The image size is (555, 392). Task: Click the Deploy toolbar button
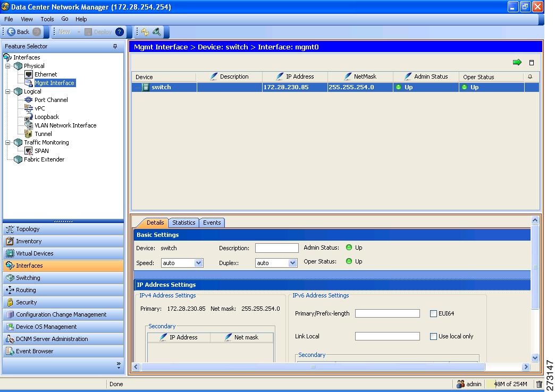coord(98,32)
